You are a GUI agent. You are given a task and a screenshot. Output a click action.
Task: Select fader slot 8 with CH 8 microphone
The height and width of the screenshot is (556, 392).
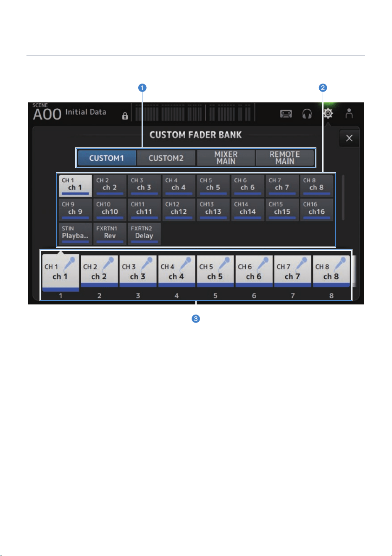tap(331, 271)
